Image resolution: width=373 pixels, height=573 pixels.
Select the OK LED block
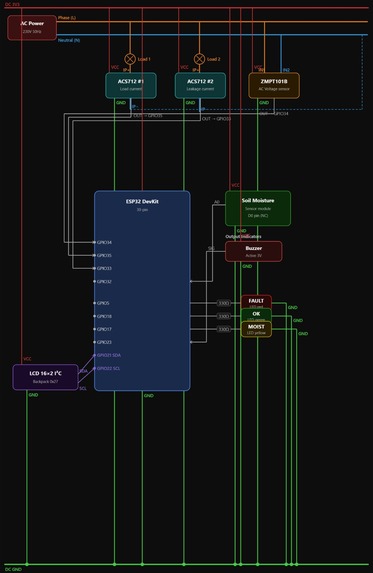(x=256, y=315)
